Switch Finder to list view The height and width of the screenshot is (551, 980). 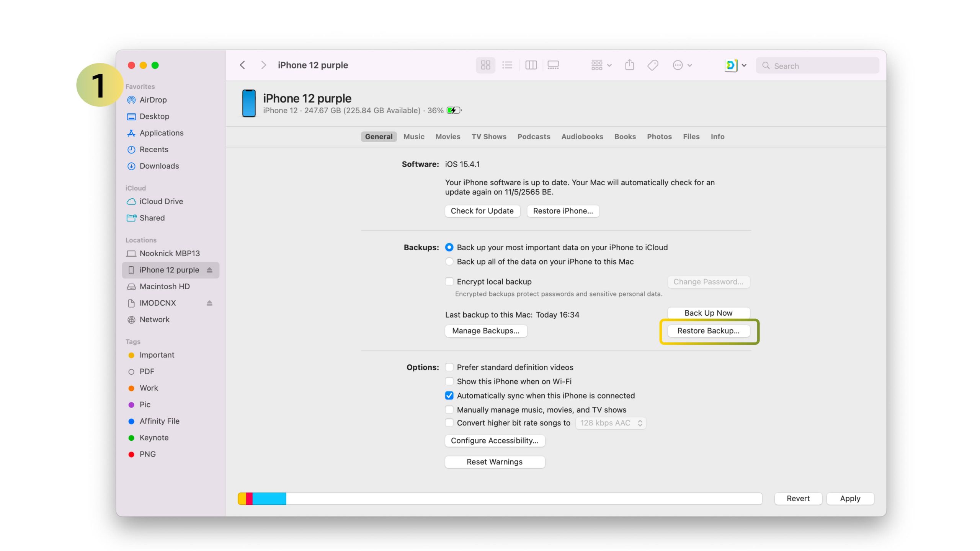[507, 65]
